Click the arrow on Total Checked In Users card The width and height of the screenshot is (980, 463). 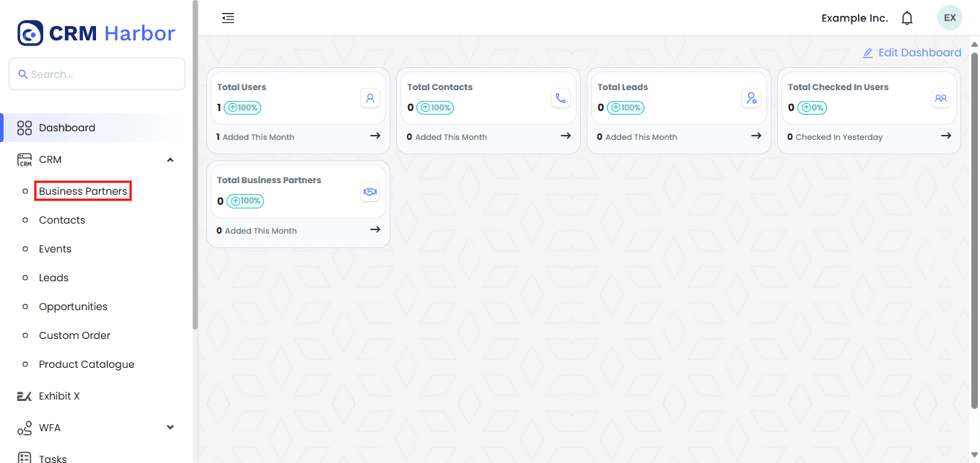click(946, 136)
